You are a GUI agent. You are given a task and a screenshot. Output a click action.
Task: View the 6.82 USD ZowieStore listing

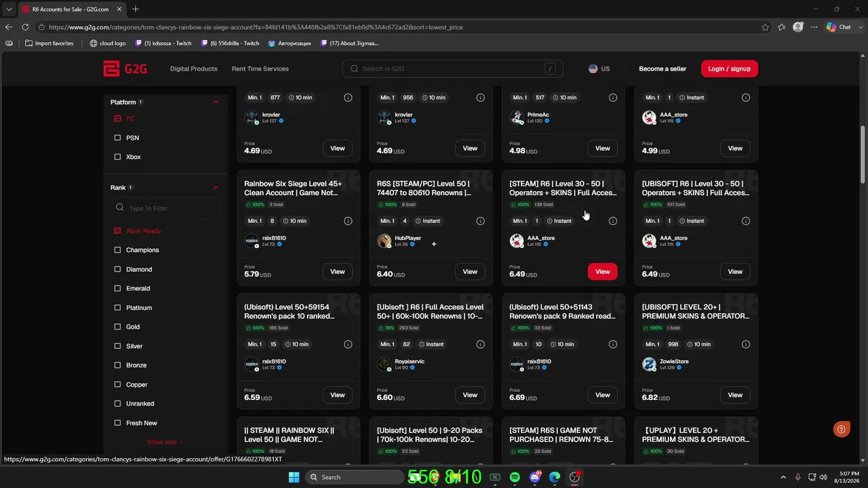735,395
